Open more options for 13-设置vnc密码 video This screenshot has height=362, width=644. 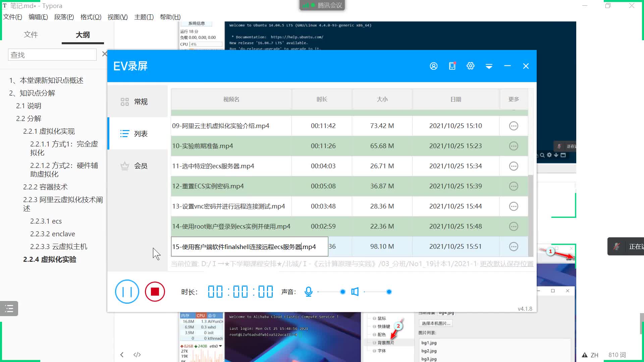click(x=514, y=206)
